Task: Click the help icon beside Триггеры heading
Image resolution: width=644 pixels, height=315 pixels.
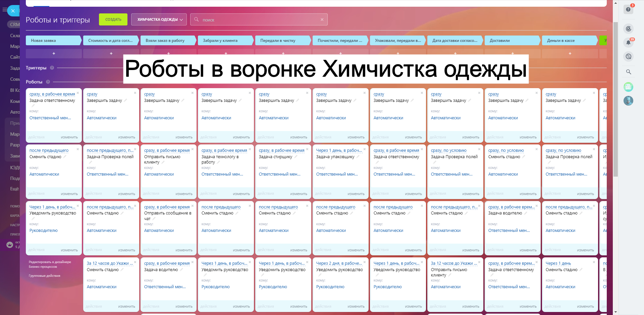Action: (x=52, y=68)
